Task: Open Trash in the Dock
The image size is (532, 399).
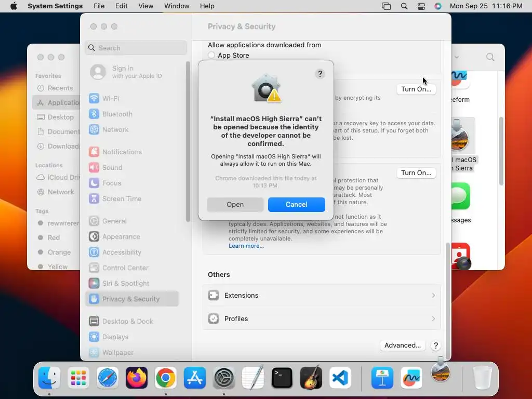Action: pos(482,378)
